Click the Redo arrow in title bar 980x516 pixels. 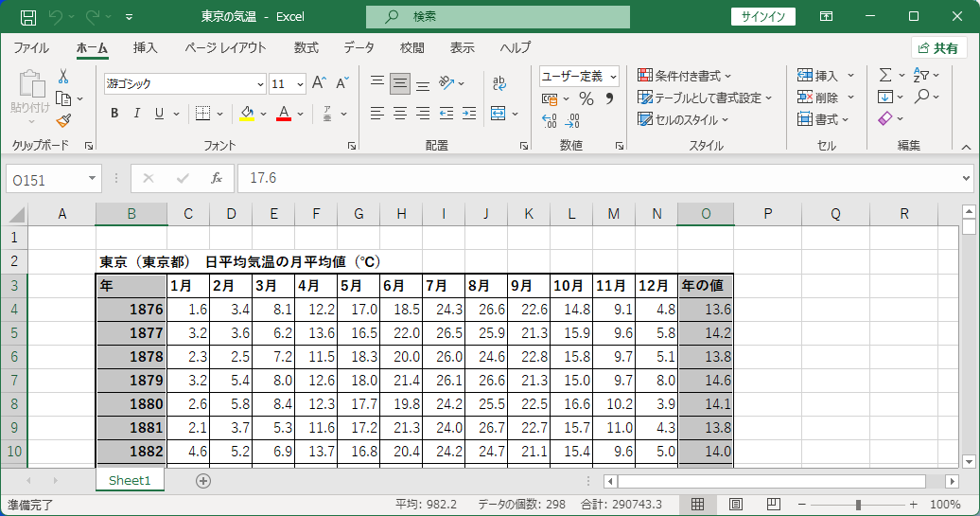(x=93, y=17)
